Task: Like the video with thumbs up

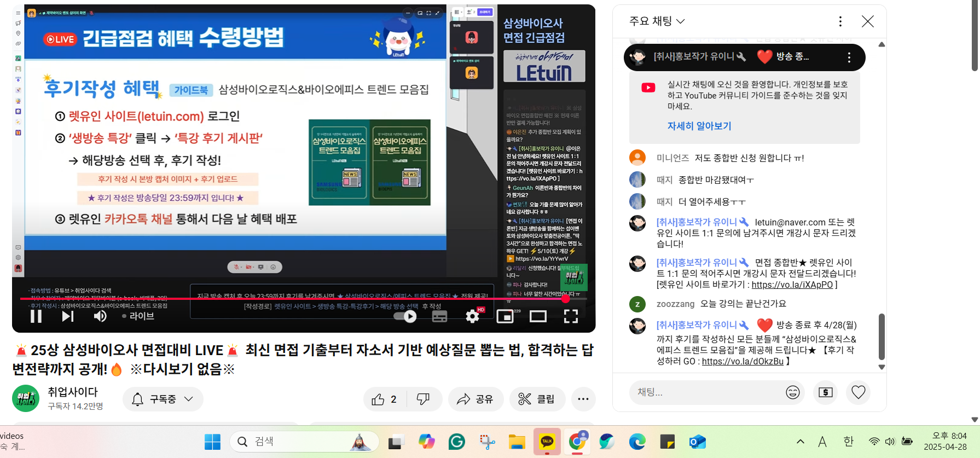Action: tap(385, 399)
